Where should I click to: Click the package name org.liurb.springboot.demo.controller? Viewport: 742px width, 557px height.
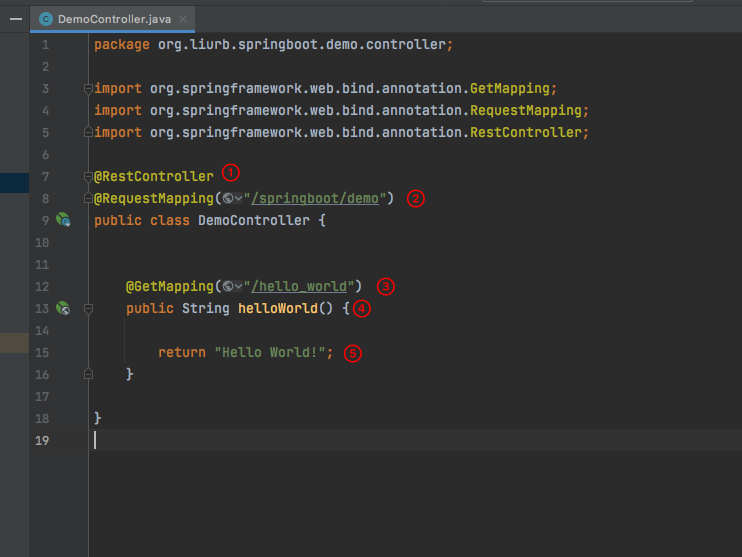302,44
